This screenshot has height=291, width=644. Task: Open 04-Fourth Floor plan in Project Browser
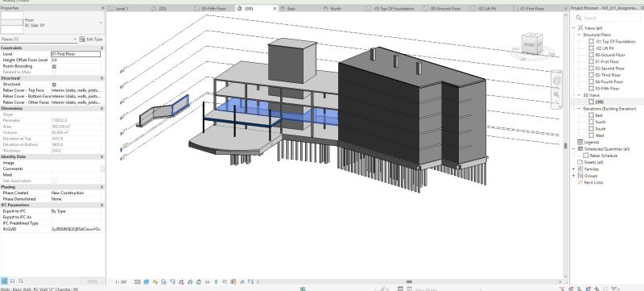click(609, 81)
